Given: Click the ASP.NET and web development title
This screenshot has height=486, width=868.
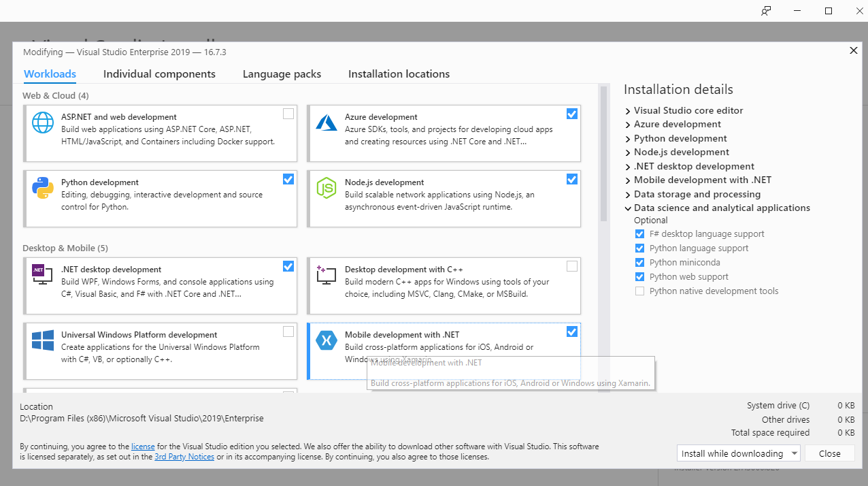Looking at the screenshot, I should click(119, 117).
